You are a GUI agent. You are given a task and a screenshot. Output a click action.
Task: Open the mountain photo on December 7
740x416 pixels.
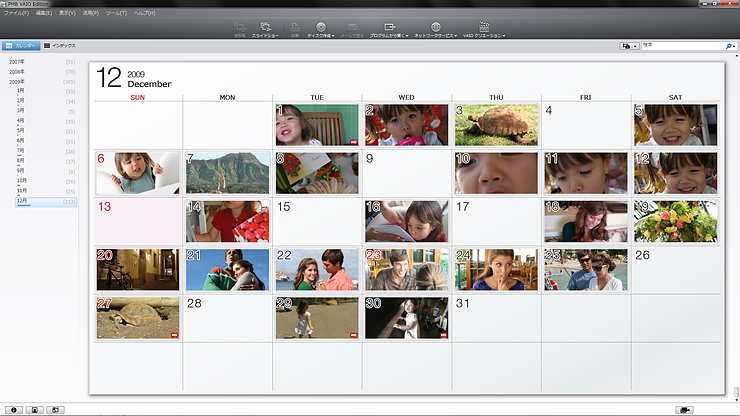click(x=227, y=173)
